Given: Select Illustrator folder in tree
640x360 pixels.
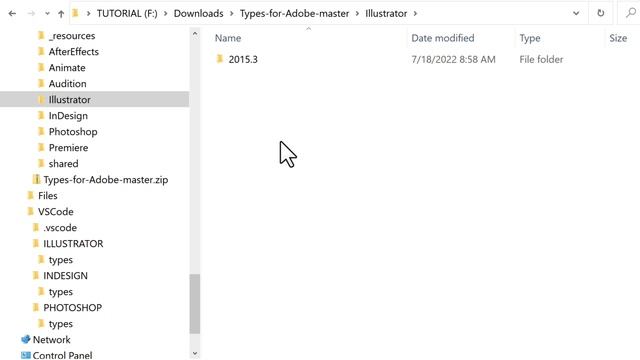Looking at the screenshot, I should (x=69, y=100).
